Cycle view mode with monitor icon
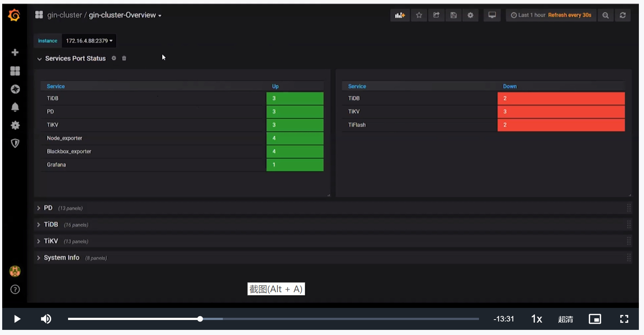Screen dimensions: 644x335 click(x=492, y=15)
